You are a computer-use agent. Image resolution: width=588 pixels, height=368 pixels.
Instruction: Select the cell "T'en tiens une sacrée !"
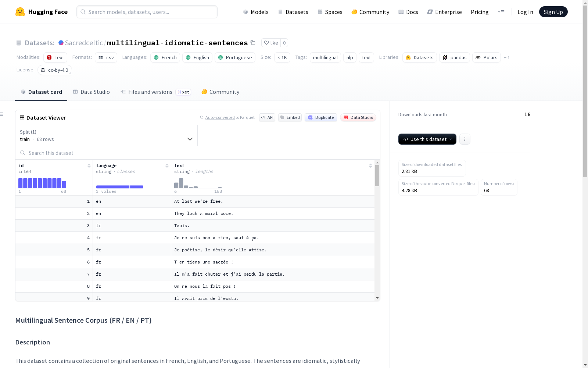(x=273, y=262)
